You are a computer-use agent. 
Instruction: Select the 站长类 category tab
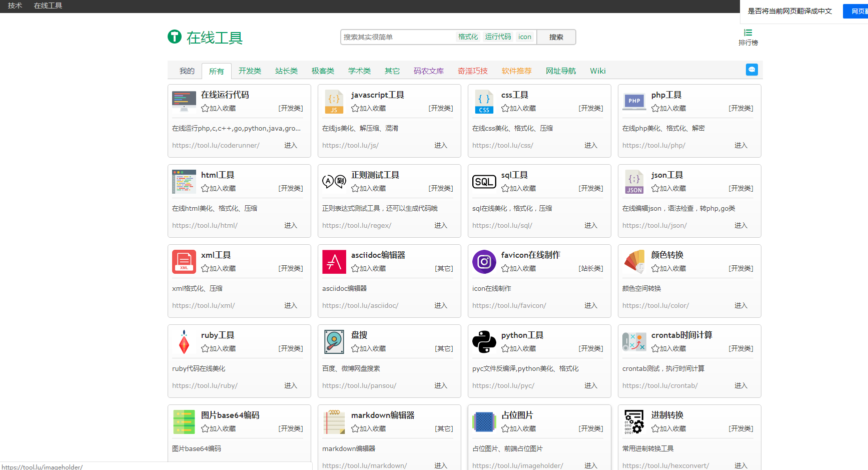point(286,71)
